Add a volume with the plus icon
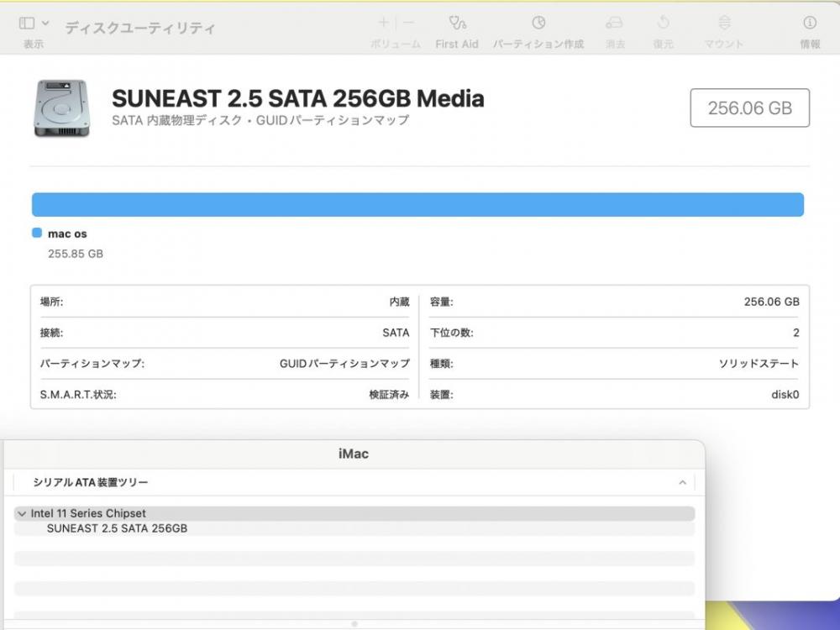840x630 pixels. (x=384, y=23)
